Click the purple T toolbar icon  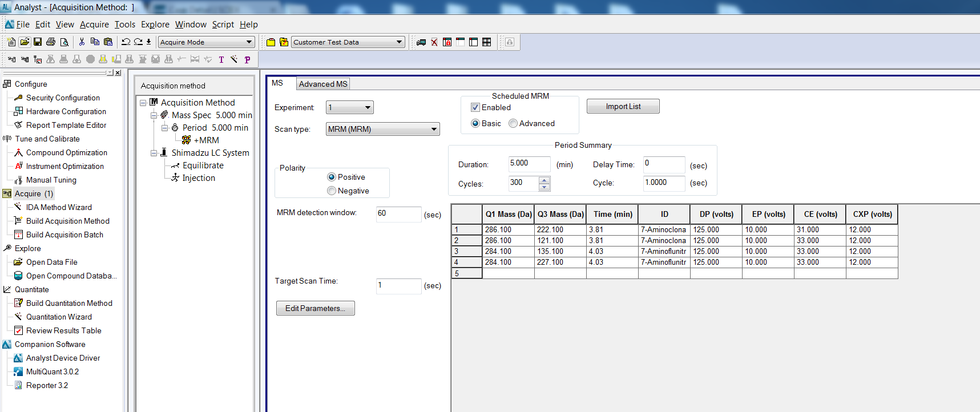pos(221,59)
